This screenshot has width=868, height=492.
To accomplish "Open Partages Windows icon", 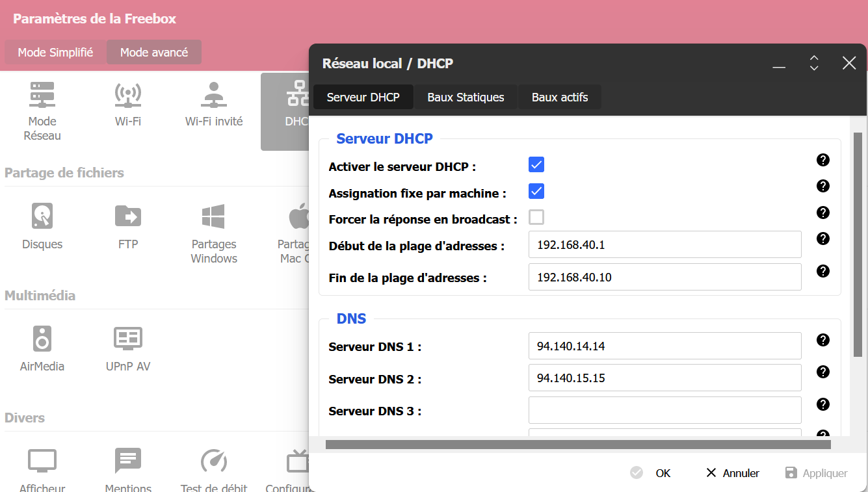I will point(214,216).
